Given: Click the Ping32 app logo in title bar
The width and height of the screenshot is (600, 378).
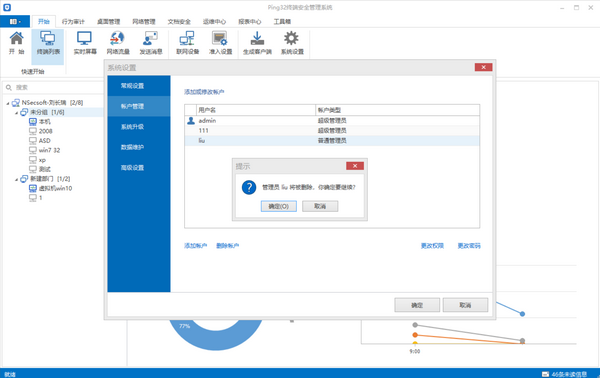Looking at the screenshot, I should [7, 7].
